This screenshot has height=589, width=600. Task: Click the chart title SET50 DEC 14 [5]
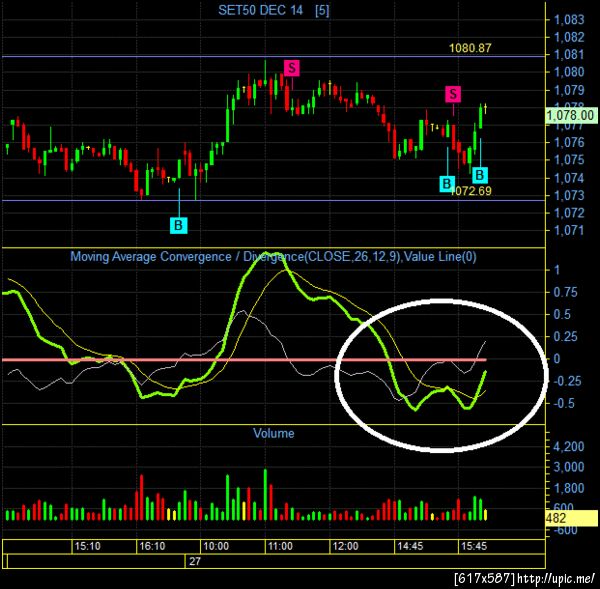(x=274, y=10)
